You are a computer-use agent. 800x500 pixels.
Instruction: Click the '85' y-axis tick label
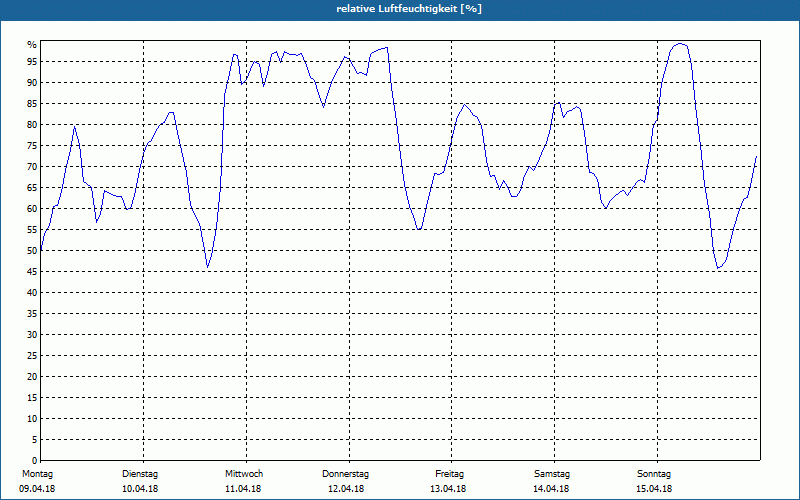click(x=32, y=104)
